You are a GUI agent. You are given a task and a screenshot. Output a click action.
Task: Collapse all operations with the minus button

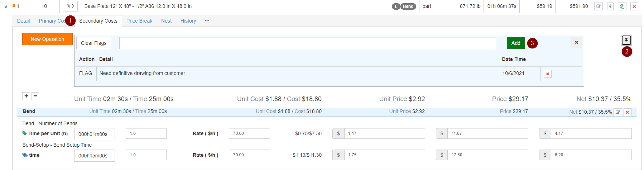tap(35, 96)
